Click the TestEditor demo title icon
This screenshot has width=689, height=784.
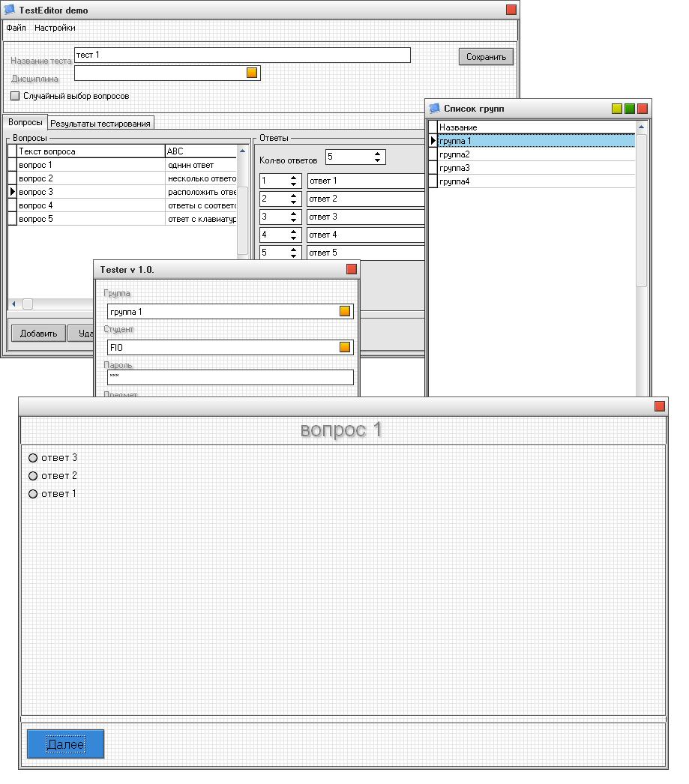coord(10,10)
